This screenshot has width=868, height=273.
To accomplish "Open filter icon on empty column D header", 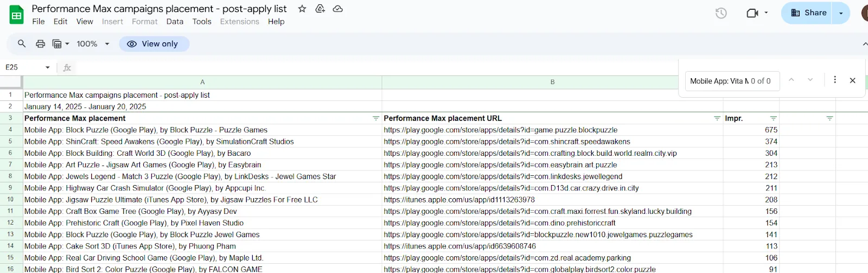I will click(829, 118).
